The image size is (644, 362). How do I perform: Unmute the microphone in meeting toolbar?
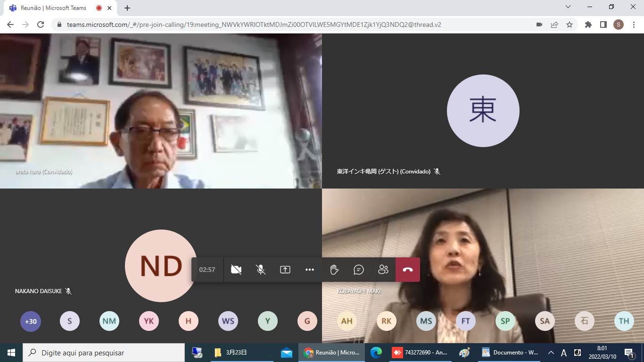[261, 270]
